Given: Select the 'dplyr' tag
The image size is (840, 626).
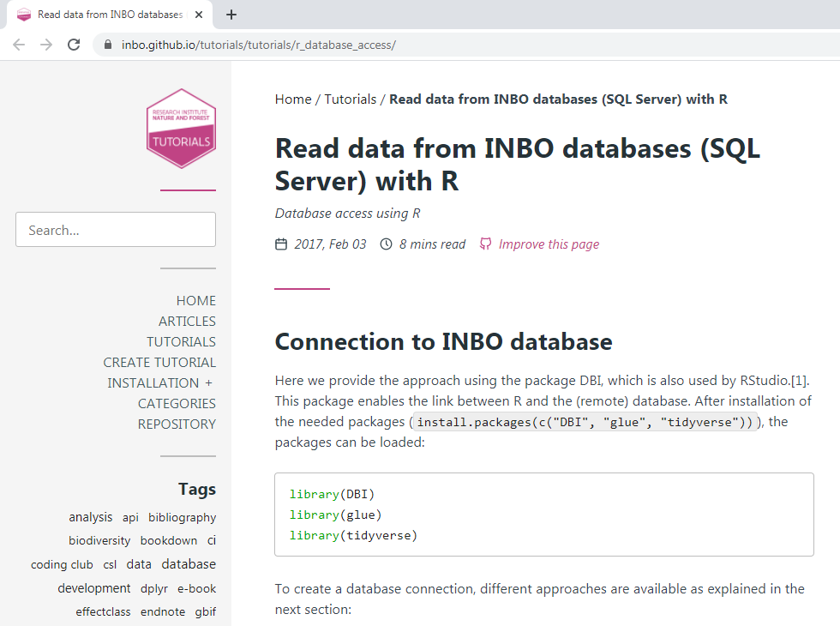Looking at the screenshot, I should point(154,588).
